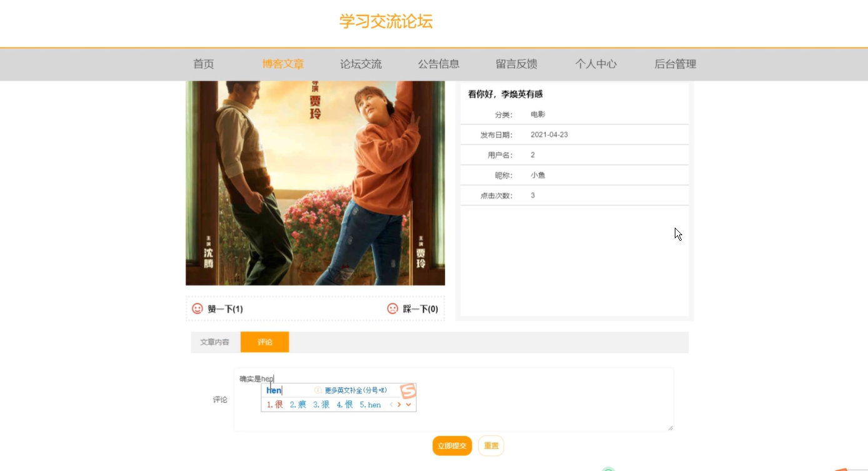Click the article title 看你好，李焕英有感
This screenshot has height=471, width=868.
[x=505, y=94]
